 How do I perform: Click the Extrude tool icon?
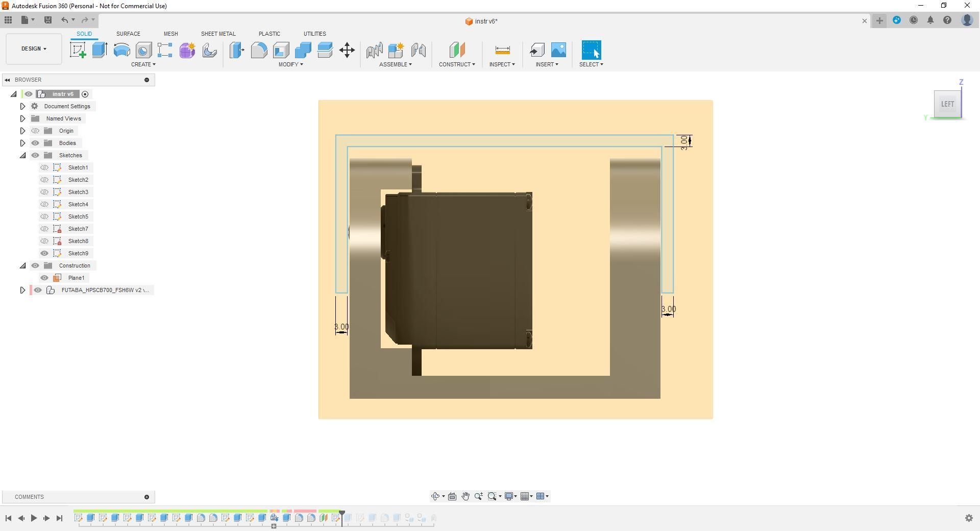[x=100, y=50]
